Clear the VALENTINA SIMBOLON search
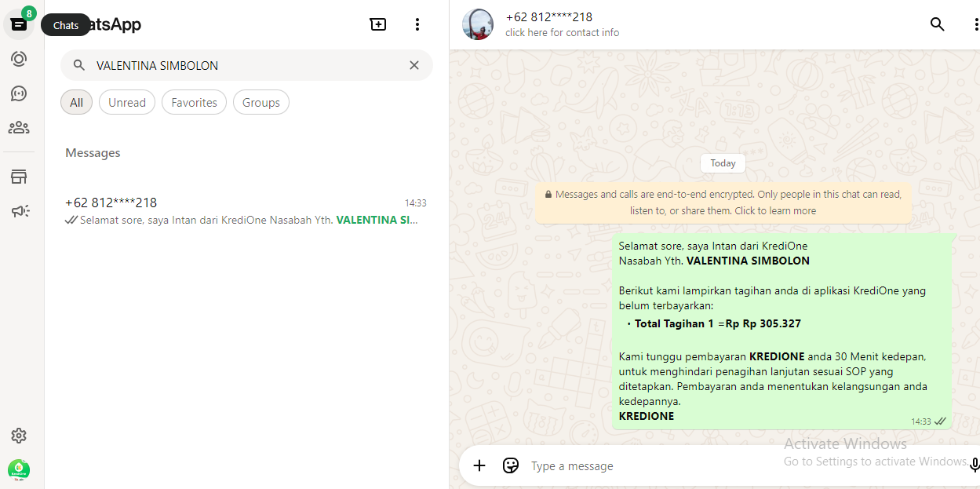 tap(414, 65)
